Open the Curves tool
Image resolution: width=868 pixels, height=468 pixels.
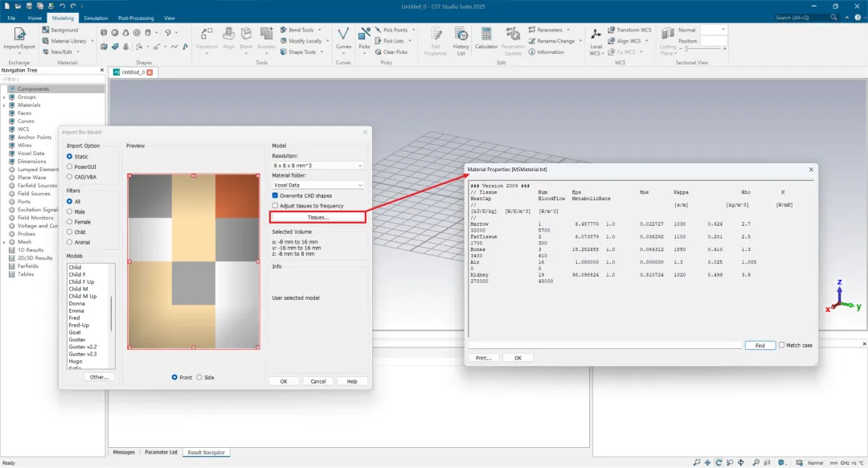(343, 39)
